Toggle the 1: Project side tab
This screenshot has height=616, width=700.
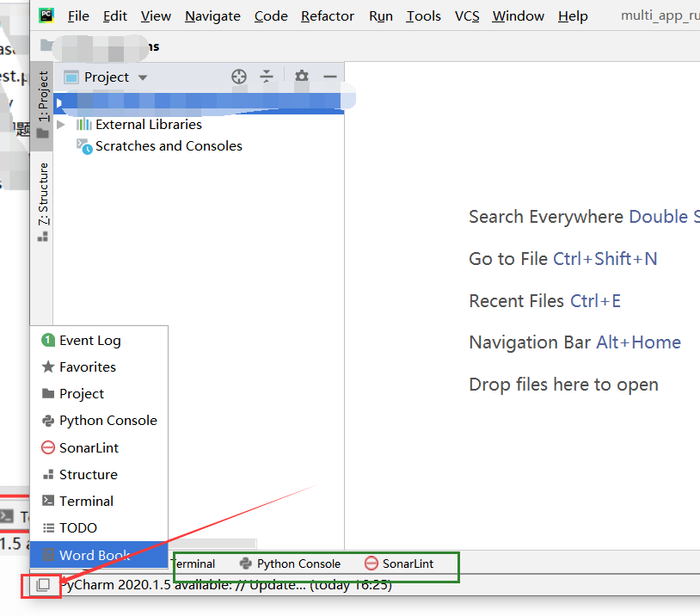42,106
